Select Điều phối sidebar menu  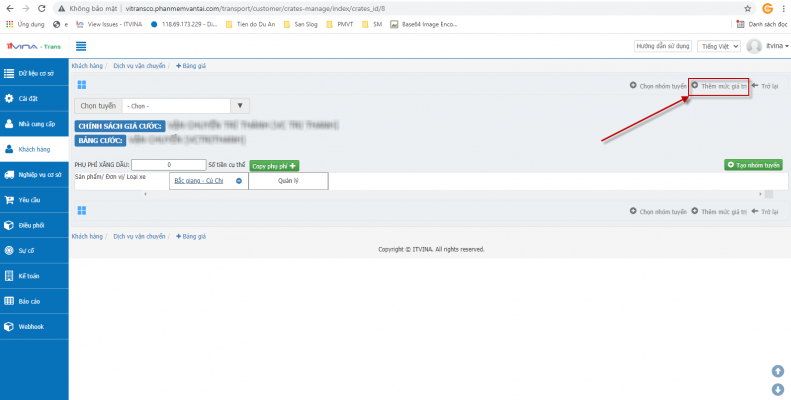[34, 225]
